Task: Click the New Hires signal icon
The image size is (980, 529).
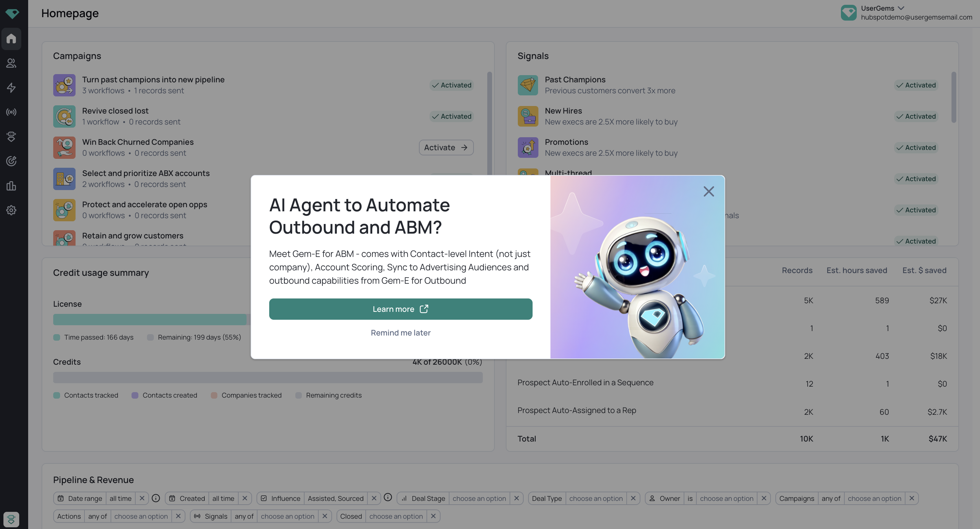Action: click(528, 116)
